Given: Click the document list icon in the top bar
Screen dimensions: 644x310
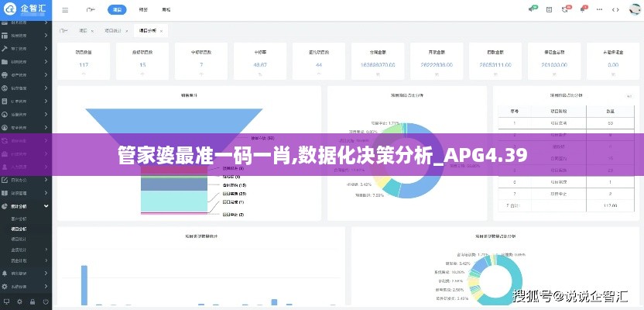Looking at the screenshot, I should [x=549, y=9].
